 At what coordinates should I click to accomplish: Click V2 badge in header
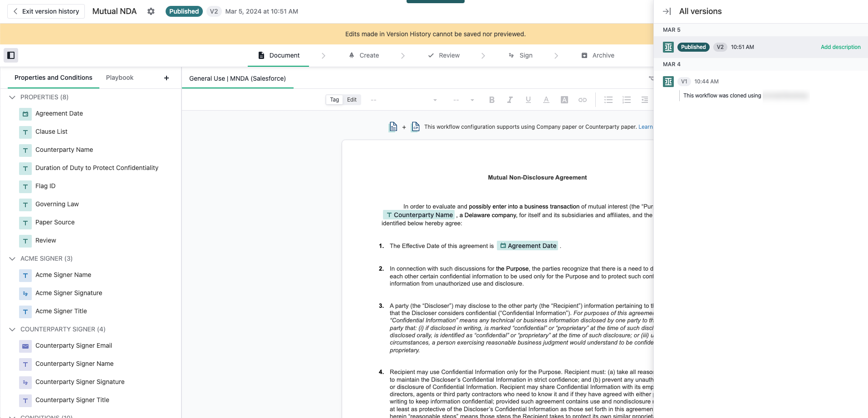click(x=214, y=11)
